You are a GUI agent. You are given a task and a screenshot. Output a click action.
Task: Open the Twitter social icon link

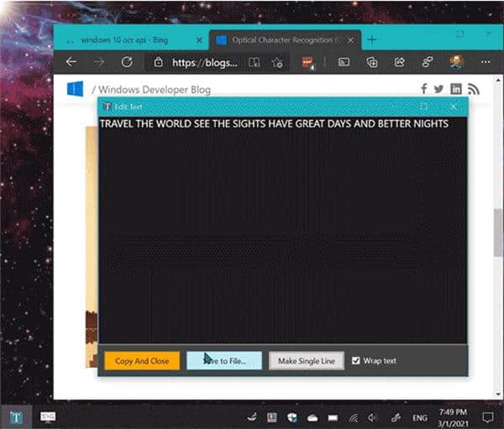439,89
